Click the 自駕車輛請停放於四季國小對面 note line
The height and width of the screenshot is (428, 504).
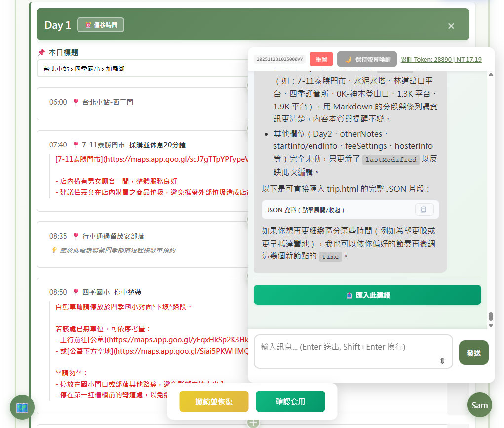point(123,307)
